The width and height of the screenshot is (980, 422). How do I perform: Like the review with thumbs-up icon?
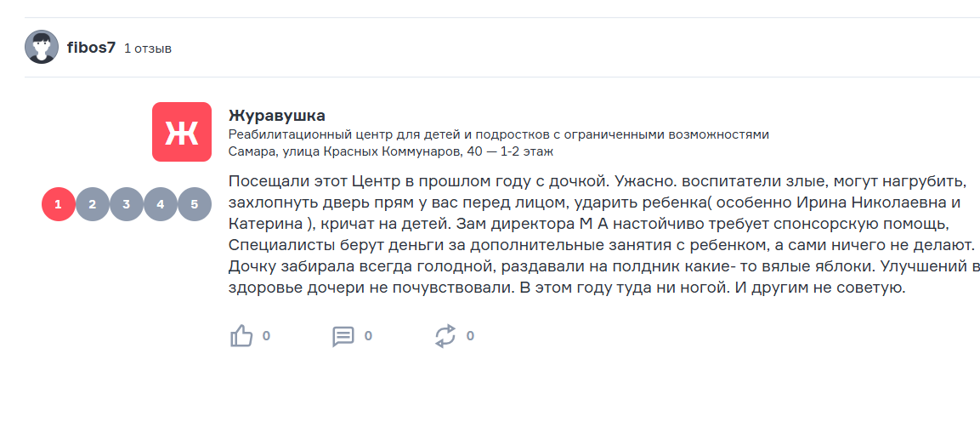tap(242, 336)
